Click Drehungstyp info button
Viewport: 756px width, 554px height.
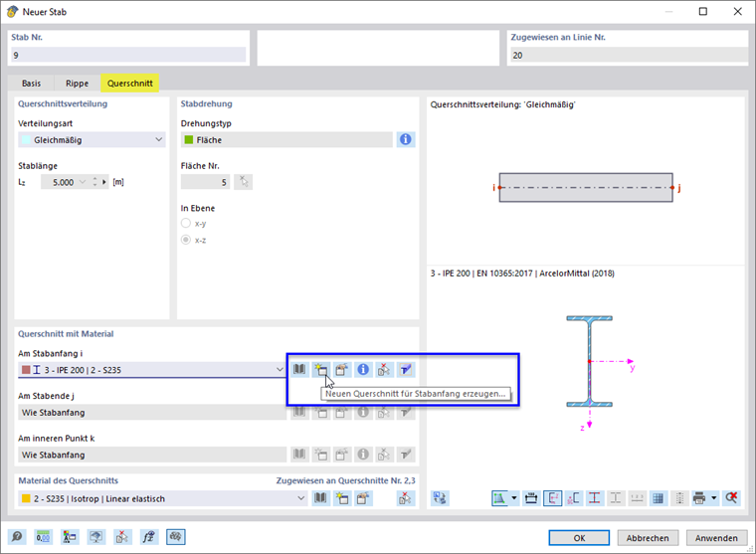[406, 140]
